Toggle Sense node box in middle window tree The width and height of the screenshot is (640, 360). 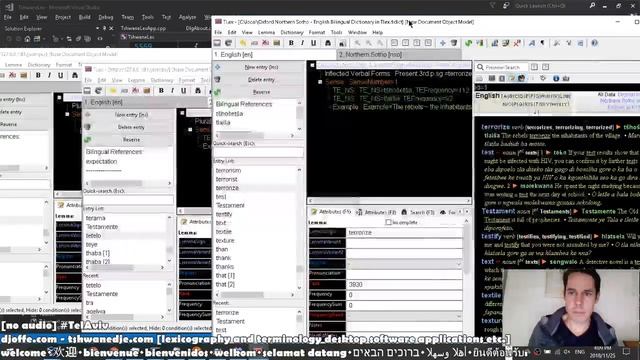click(x=190, y=130)
